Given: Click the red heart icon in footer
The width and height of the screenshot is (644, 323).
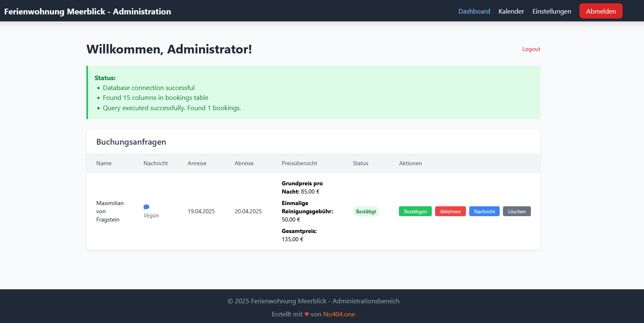Looking at the screenshot, I should [x=306, y=314].
